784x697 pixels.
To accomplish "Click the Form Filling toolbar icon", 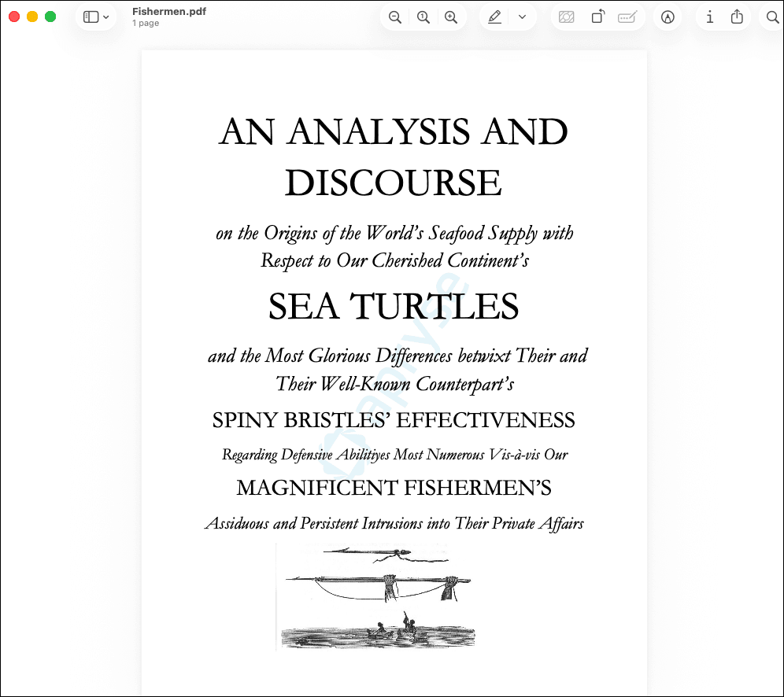I will (627, 17).
